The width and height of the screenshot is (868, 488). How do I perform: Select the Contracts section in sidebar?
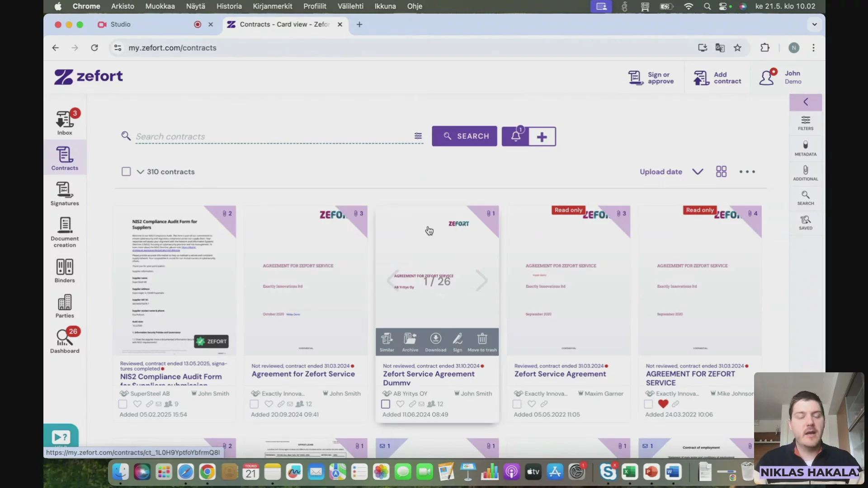65,158
